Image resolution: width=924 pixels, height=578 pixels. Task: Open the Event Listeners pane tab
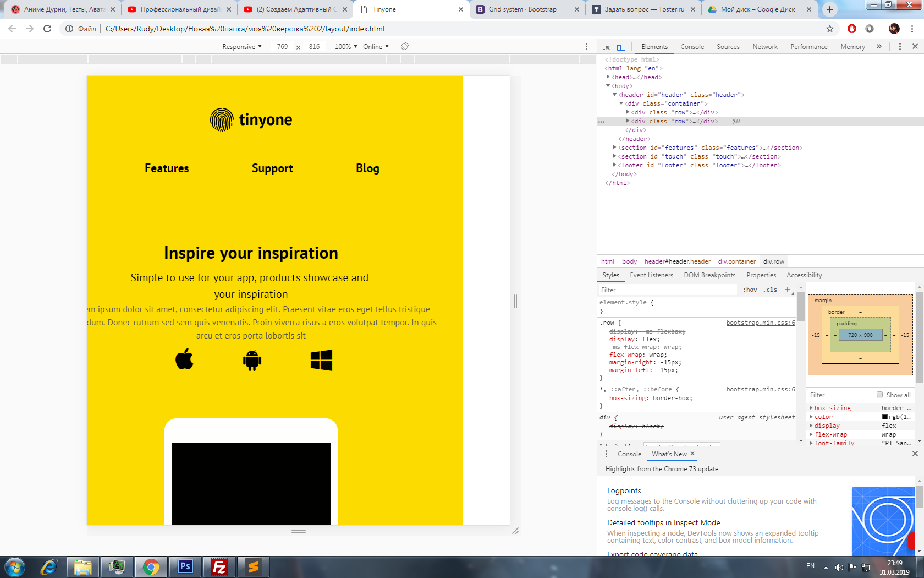(651, 275)
